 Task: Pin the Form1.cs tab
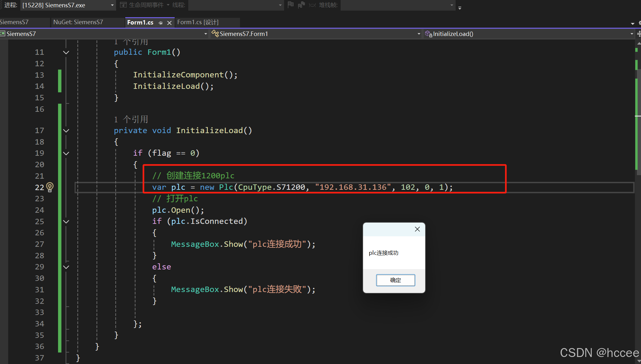(160, 23)
